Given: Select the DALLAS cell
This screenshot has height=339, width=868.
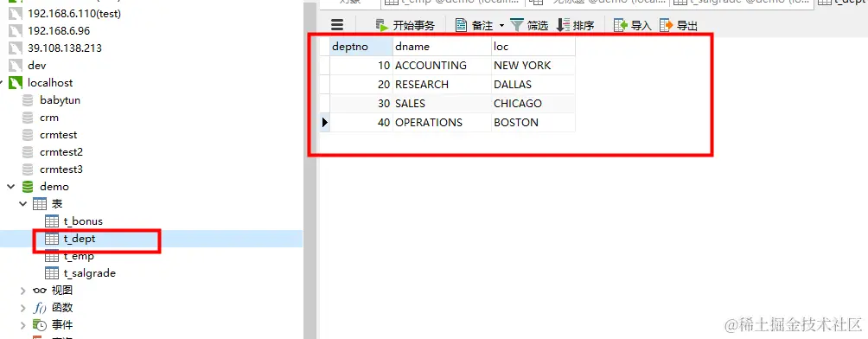Looking at the screenshot, I should click(533, 84).
